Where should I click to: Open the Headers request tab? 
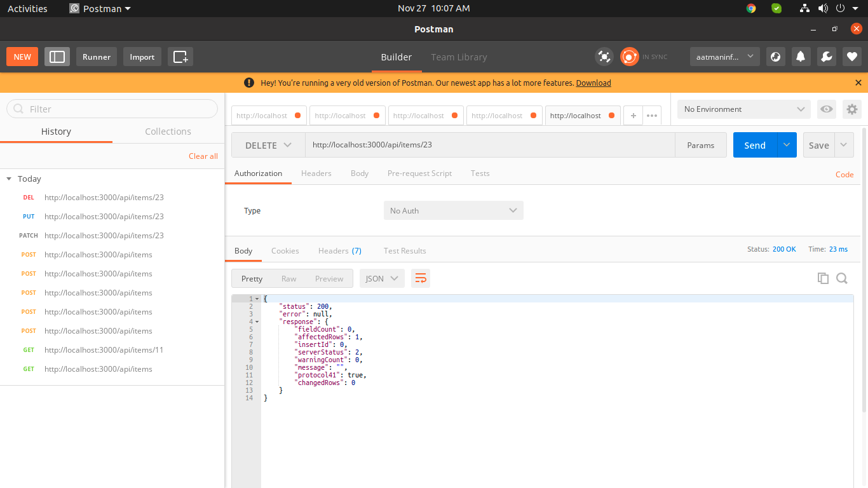(x=316, y=173)
